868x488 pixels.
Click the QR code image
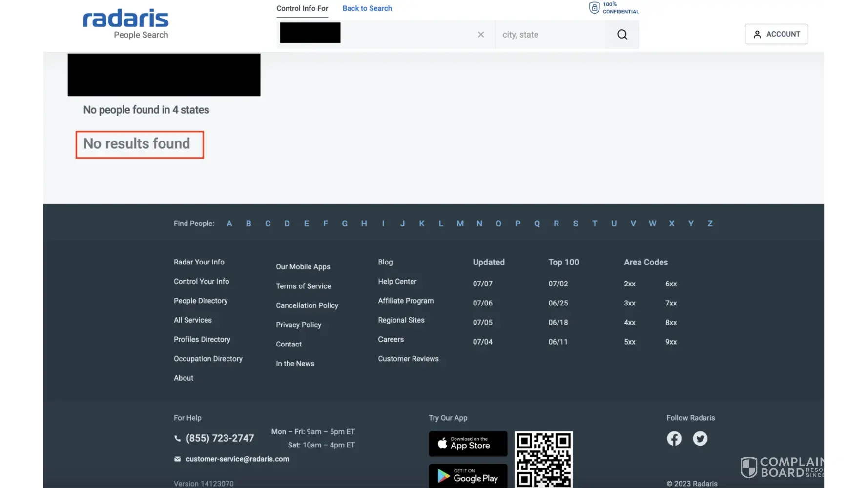(x=543, y=459)
